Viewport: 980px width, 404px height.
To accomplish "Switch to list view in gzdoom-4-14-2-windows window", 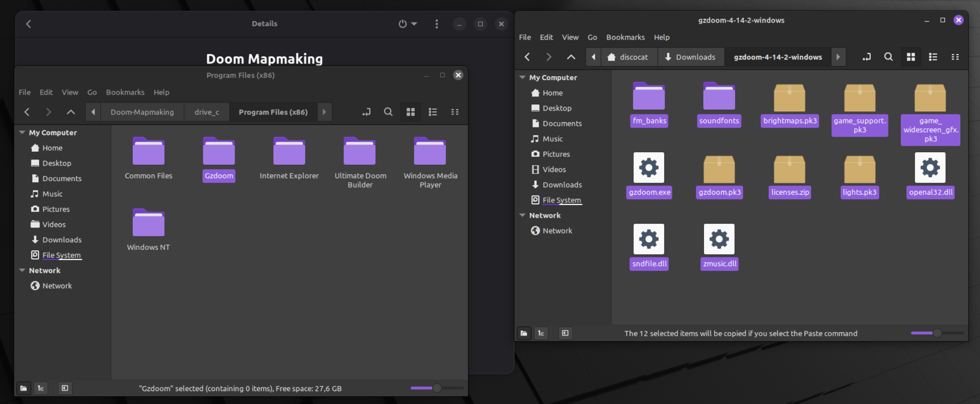I will click(x=933, y=57).
